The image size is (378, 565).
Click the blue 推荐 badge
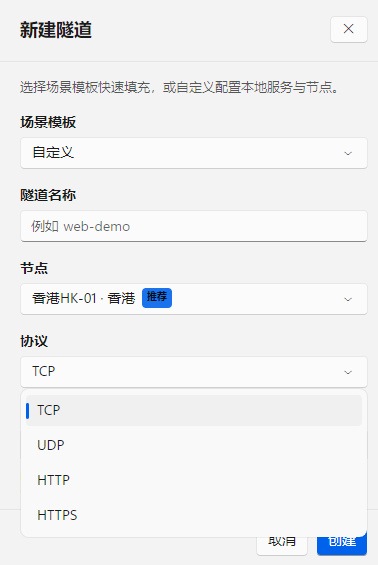(157, 298)
